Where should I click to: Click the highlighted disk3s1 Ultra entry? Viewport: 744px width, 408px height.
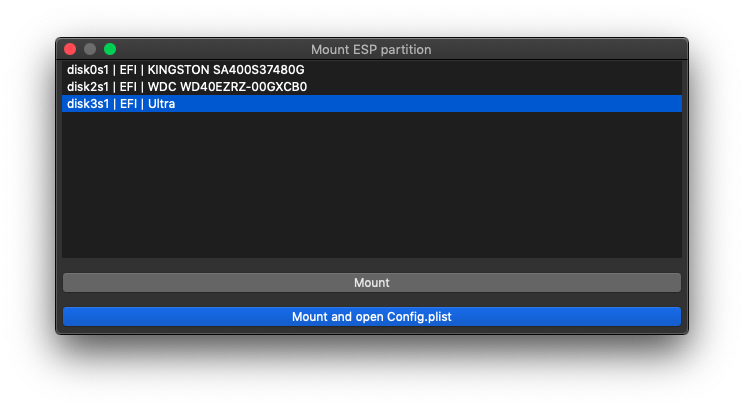coord(372,103)
